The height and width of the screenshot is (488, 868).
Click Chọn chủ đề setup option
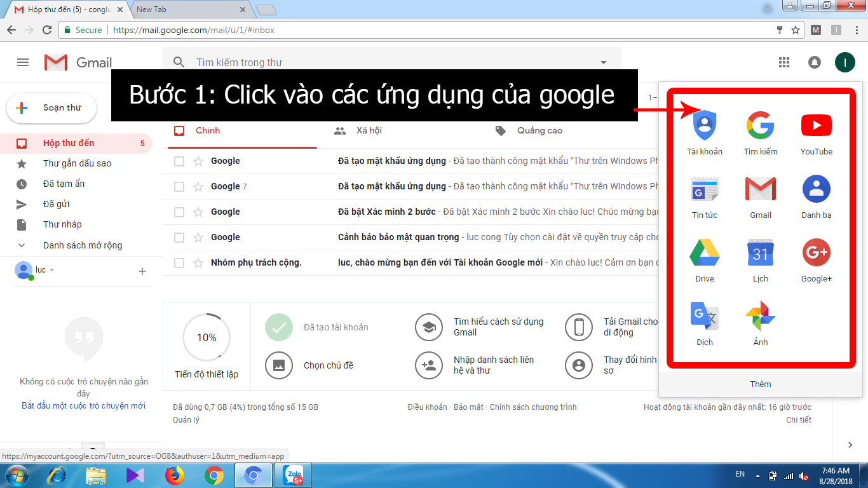point(309,365)
